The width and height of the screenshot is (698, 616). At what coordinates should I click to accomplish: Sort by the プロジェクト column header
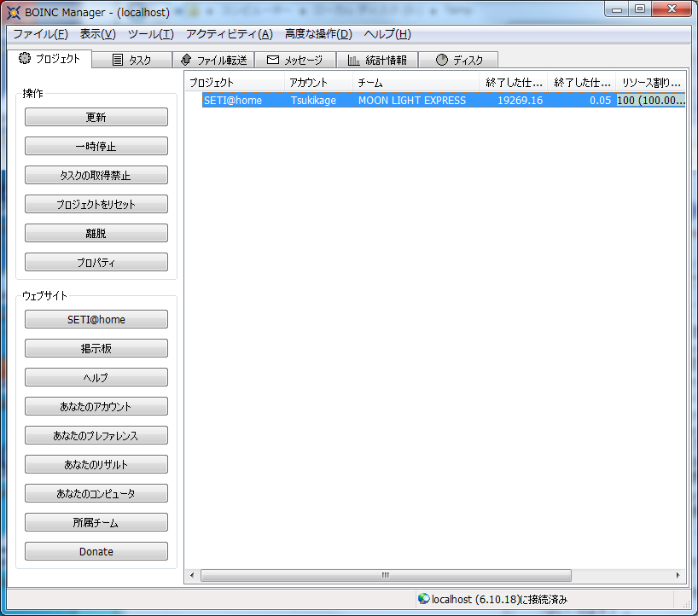(235, 83)
